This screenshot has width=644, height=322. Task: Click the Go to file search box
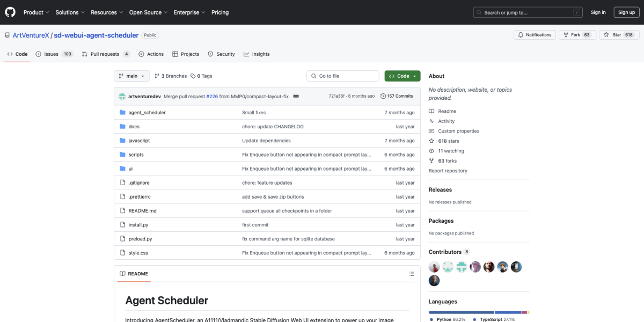[x=342, y=76]
